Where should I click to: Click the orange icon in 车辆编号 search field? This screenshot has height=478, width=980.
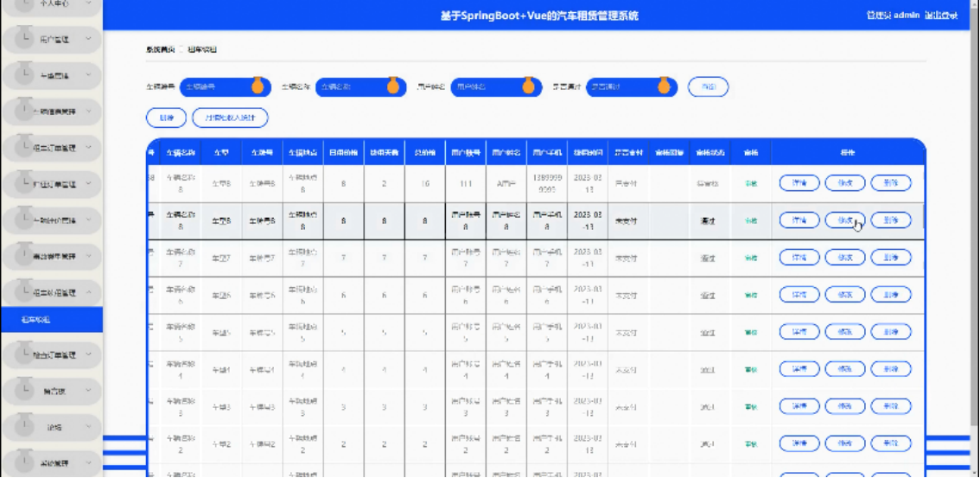pyautogui.click(x=257, y=86)
